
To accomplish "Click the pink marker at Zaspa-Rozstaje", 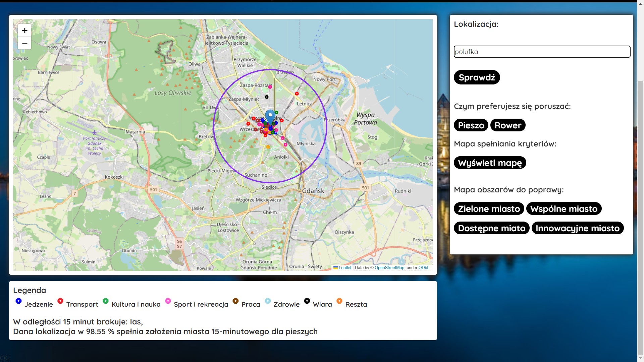I will (x=270, y=87).
